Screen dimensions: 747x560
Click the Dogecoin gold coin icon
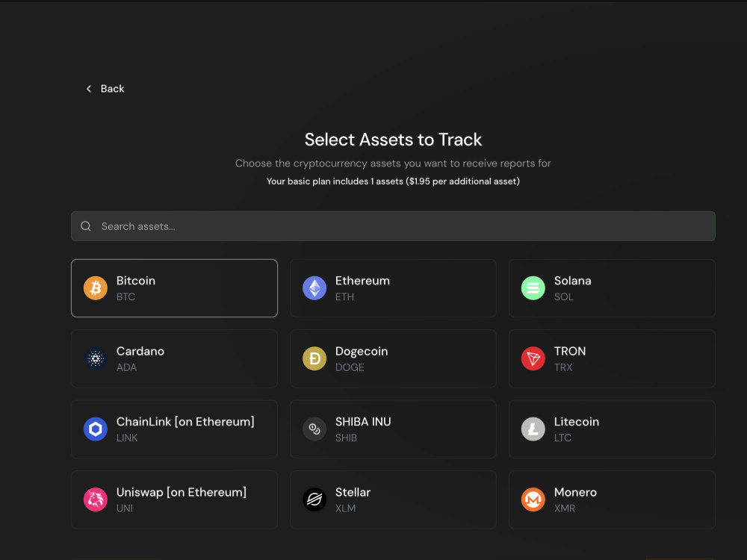(314, 358)
